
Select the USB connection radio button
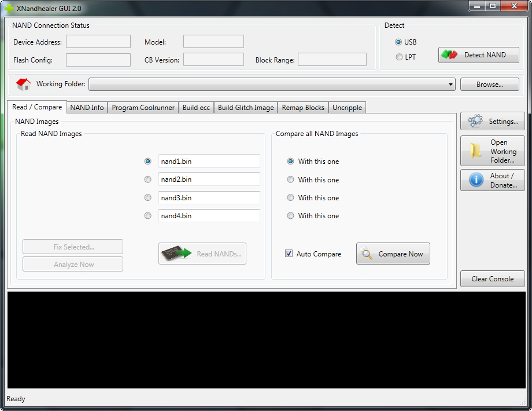click(398, 42)
